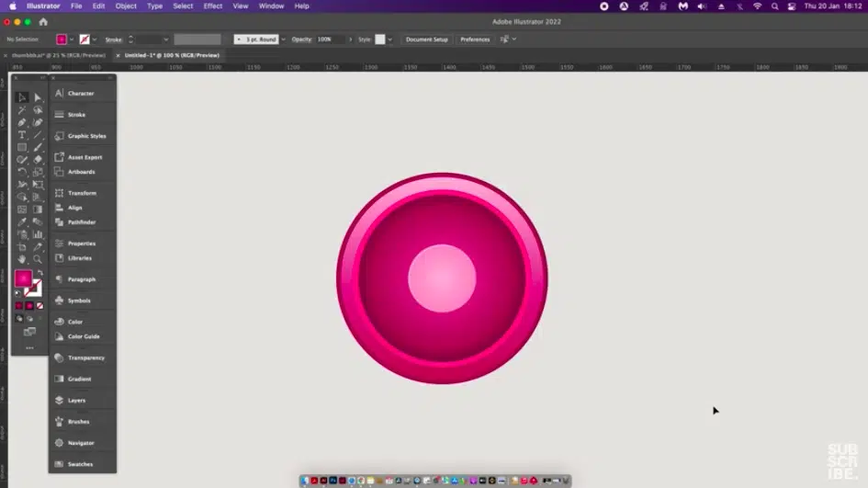Screen dimensions: 868x488
Task: Change Screen Mode button
Action: [x=29, y=332]
